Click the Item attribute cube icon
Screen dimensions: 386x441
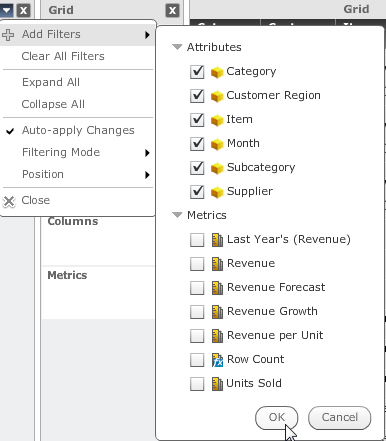coord(217,120)
